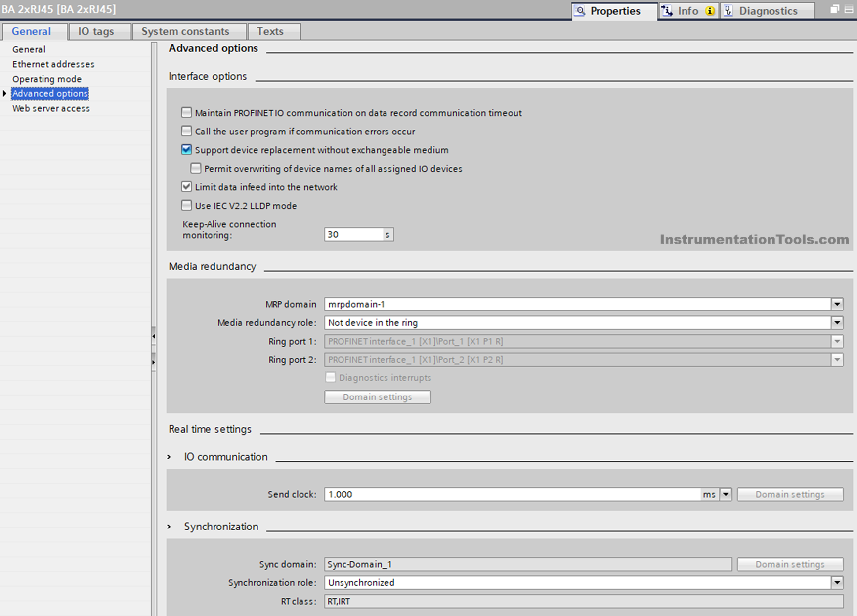Screen dimensions: 857x616
Task: Expand Advanced options tree arrow
Action: [x=4, y=93]
